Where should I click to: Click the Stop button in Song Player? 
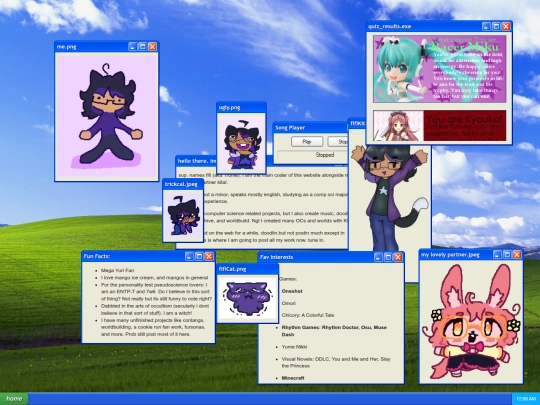(338, 142)
